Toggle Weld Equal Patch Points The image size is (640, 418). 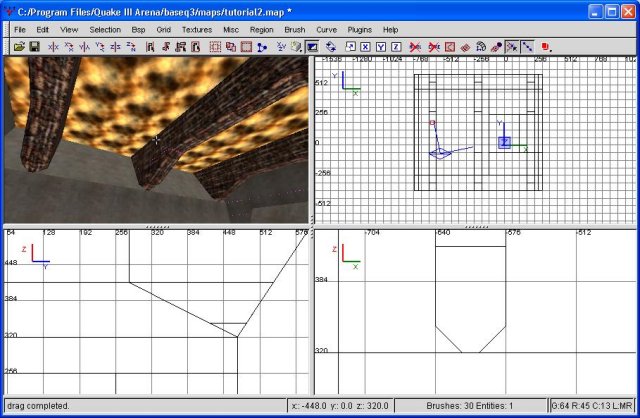tap(512, 47)
